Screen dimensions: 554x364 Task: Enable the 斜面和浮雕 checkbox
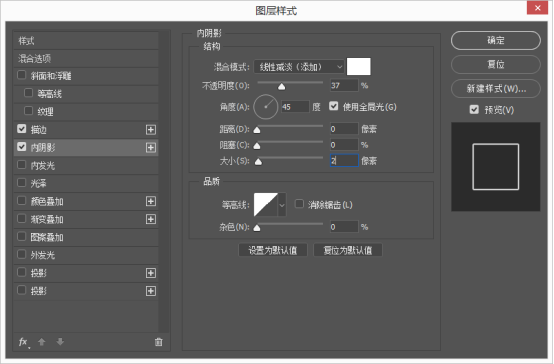(22, 75)
